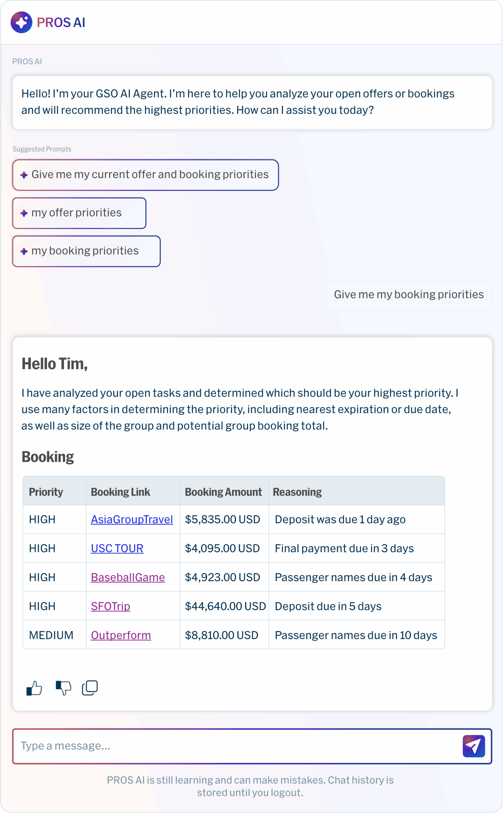Click the 'Give me my booking priorities' sent message
This screenshot has width=504, height=813.
[x=409, y=295]
